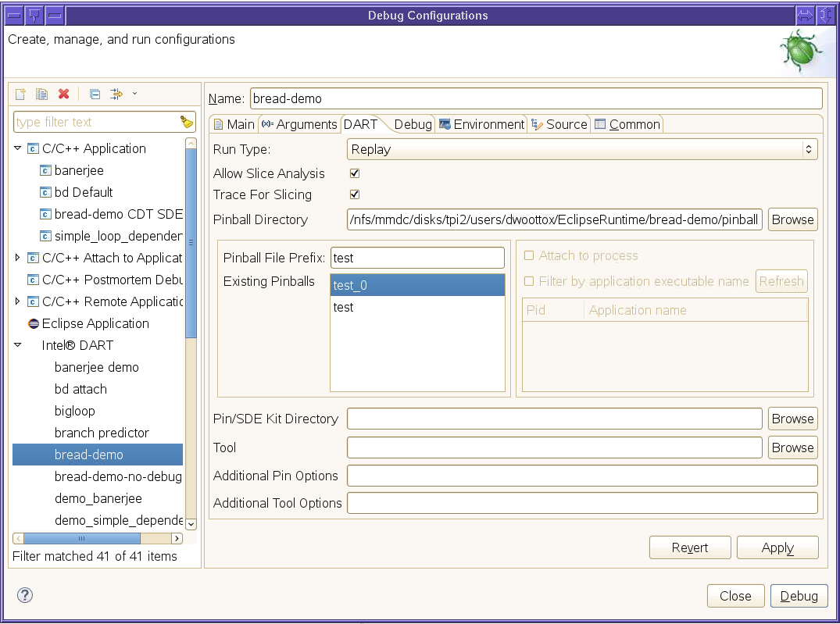
Task: Click the new launch configuration icon
Action: (x=20, y=94)
